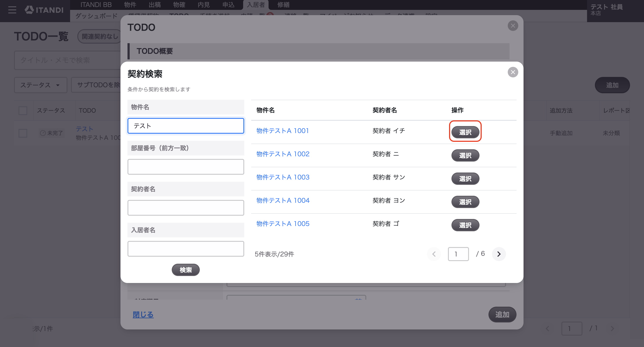Screen dimensions: 644x347
Task: Click the 未分類 cell in TODO list
Action: (611, 133)
